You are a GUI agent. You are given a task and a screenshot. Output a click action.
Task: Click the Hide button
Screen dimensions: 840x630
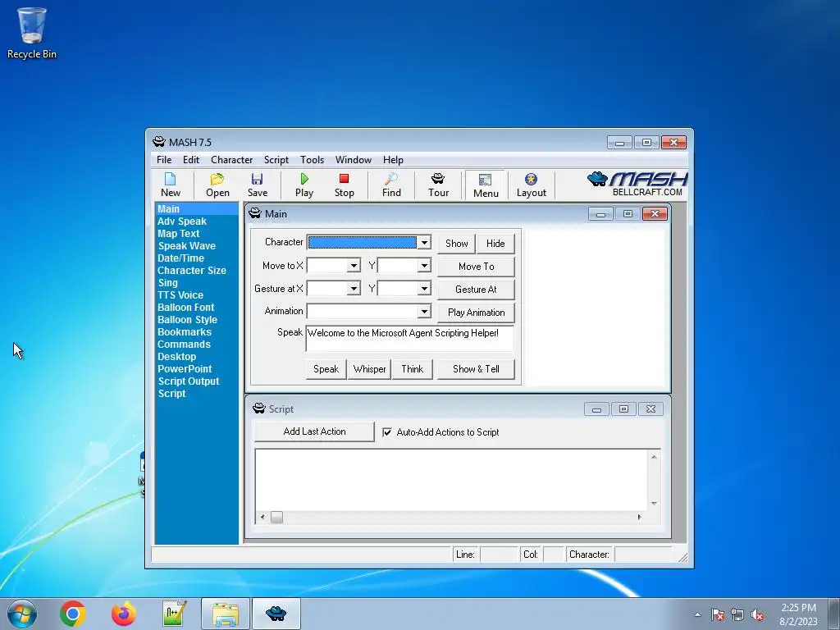click(495, 243)
